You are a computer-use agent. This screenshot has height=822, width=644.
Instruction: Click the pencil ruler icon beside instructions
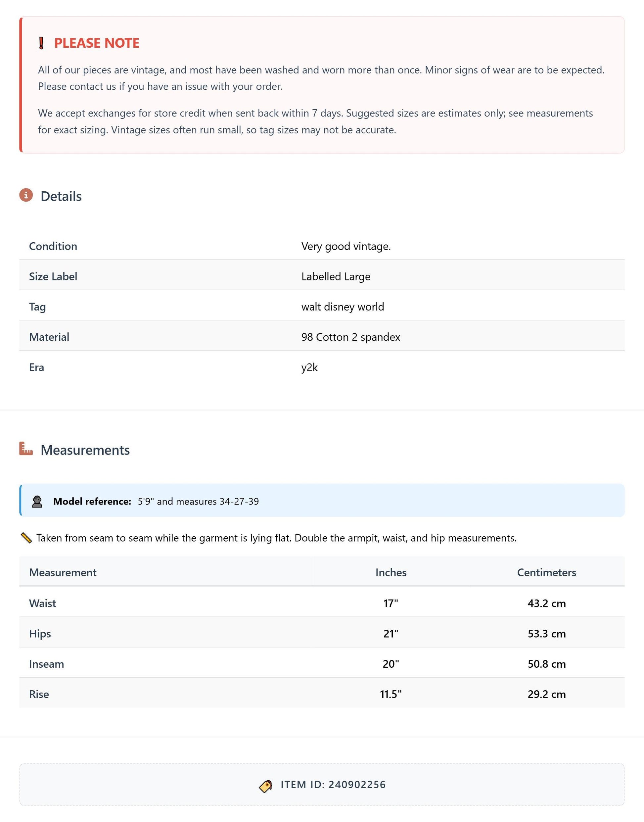(26, 538)
